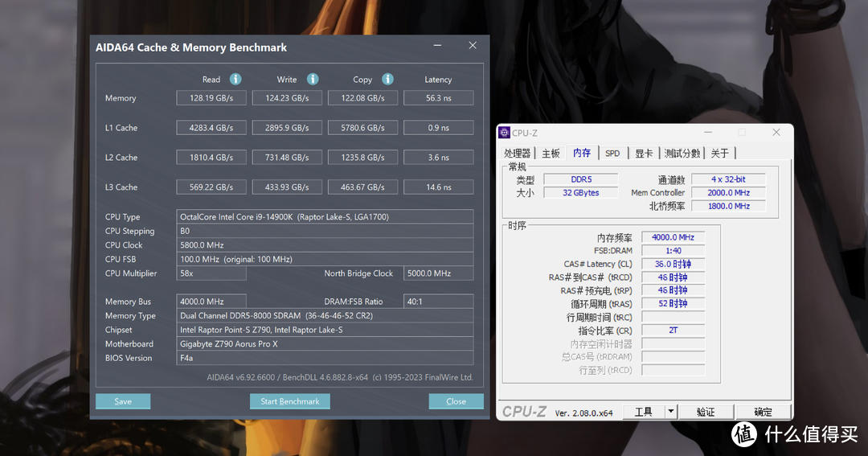This screenshot has width=868, height=456.
Task: Click the 工具 button in CPU-Z
Action: pos(643,412)
